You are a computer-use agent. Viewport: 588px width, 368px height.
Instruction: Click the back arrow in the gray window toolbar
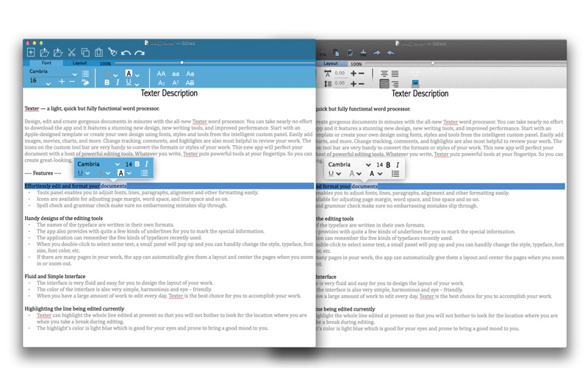point(390,53)
